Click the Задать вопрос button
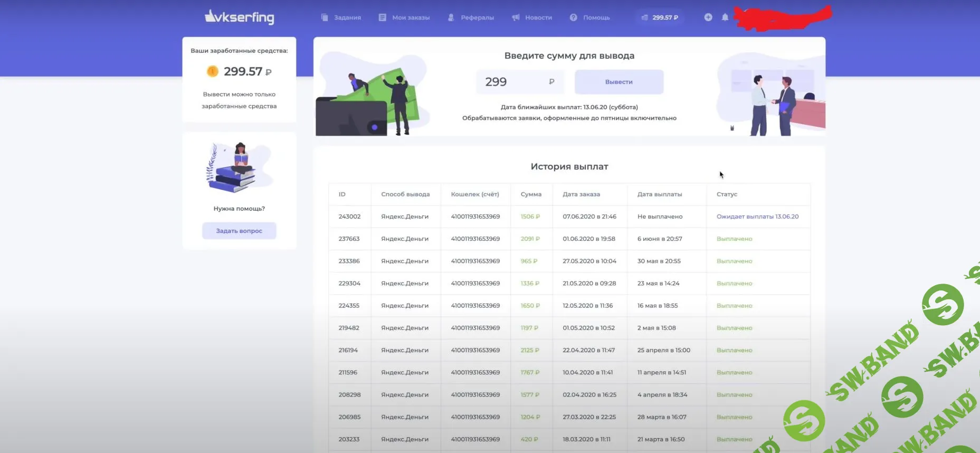The width and height of the screenshot is (980, 453). click(239, 231)
